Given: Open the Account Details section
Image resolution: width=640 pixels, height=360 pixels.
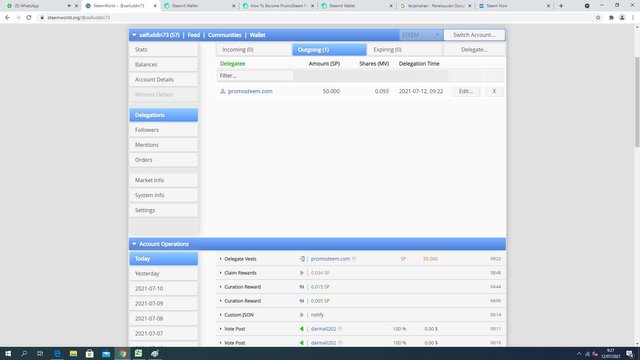Looking at the screenshot, I should click(x=164, y=80).
